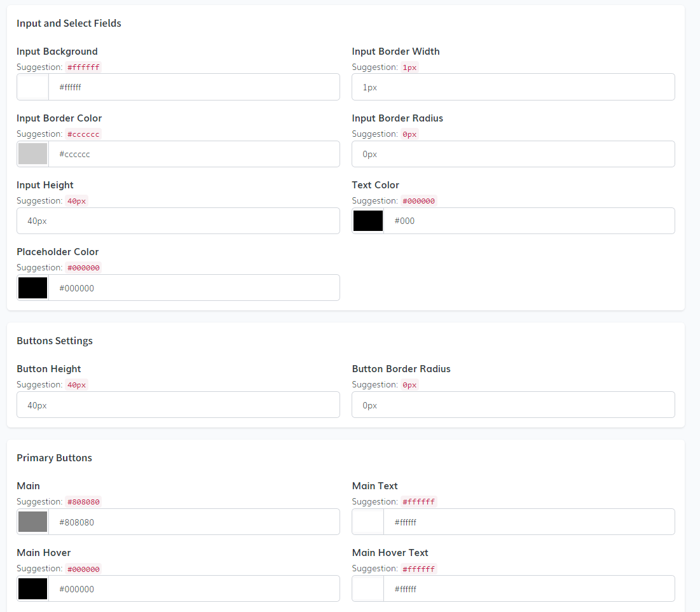700x612 pixels.
Task: Edit the Placeholder Color hex value
Action: (x=194, y=288)
